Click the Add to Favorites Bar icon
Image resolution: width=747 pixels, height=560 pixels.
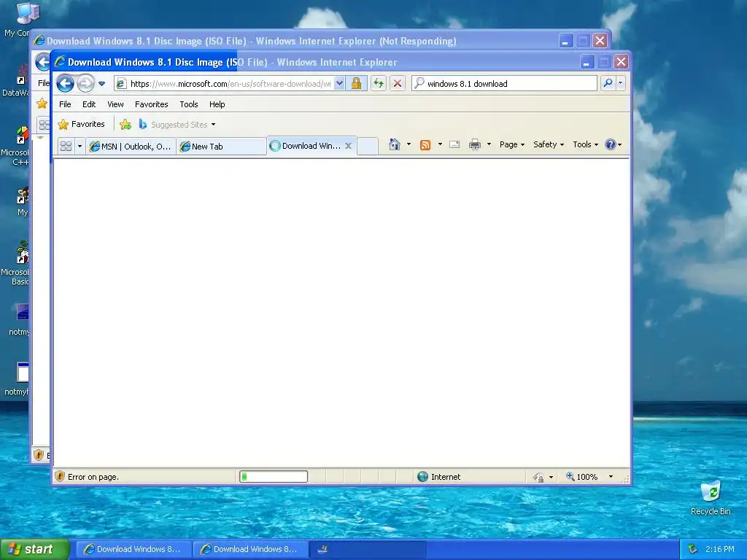coord(125,124)
